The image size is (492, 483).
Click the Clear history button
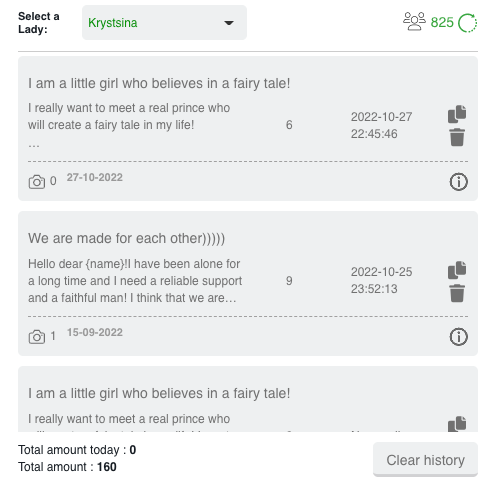[425, 460]
